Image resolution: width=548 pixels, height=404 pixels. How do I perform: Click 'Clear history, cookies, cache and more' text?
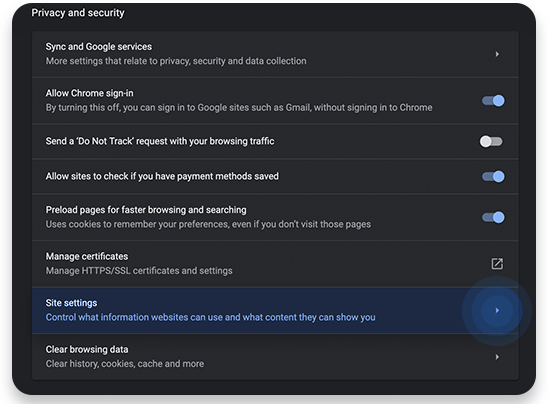tap(125, 364)
